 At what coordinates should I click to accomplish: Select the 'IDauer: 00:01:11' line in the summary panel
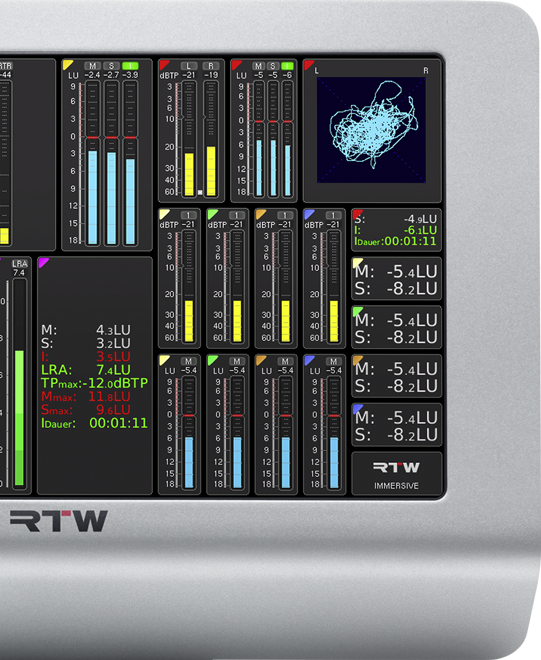coord(94,423)
